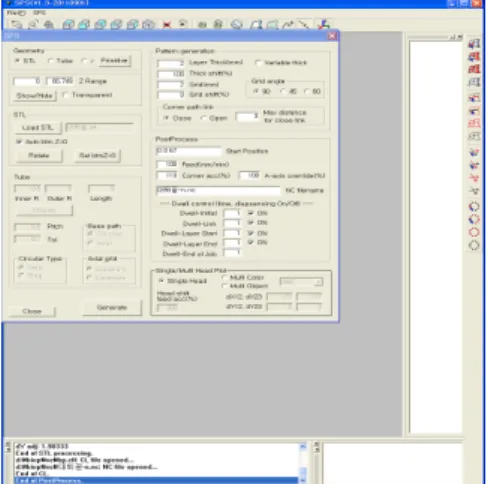Click the Dwell-End of Job input field
The image size is (488, 484).
tap(232, 253)
